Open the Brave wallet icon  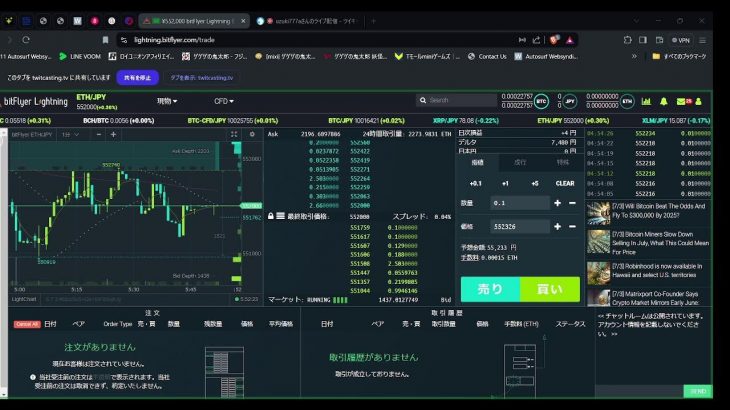tap(659, 40)
